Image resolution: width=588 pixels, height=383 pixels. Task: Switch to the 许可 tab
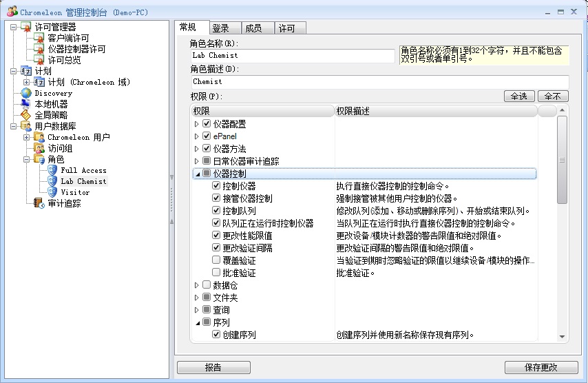point(291,28)
